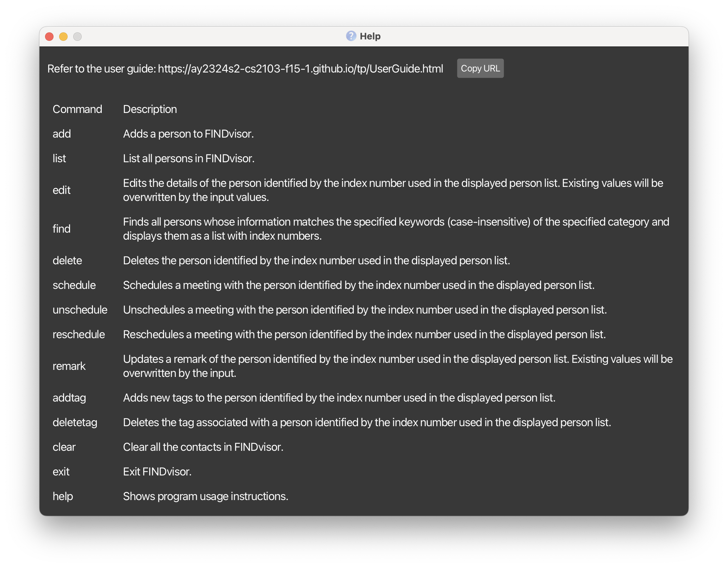This screenshot has width=728, height=568.
Task: Click the 'unschedule' command cell
Action: (80, 310)
